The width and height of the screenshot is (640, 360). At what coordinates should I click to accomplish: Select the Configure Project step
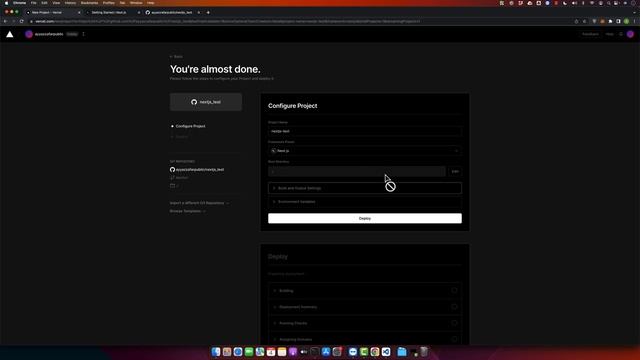click(191, 126)
